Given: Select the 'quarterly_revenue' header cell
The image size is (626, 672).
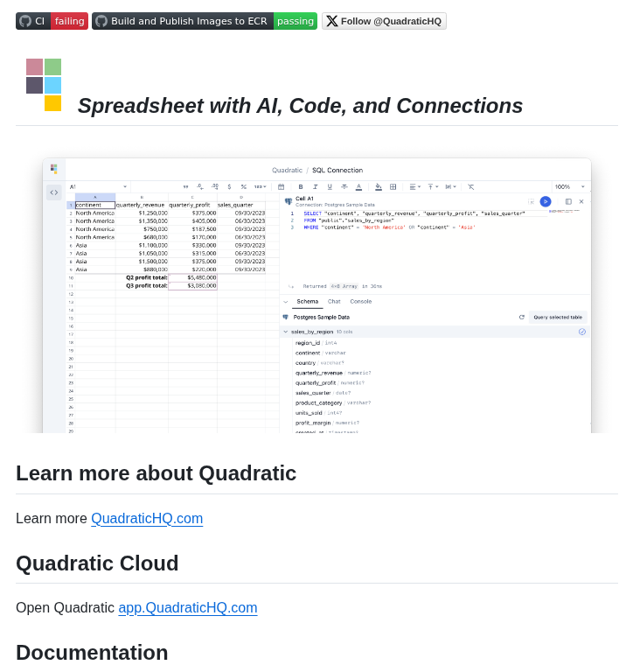Looking at the screenshot, I should tap(142, 205).
